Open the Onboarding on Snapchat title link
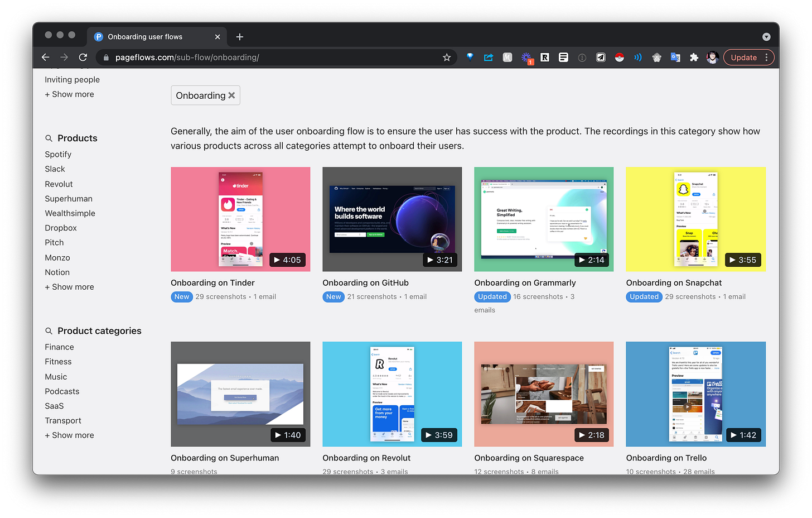 (674, 283)
